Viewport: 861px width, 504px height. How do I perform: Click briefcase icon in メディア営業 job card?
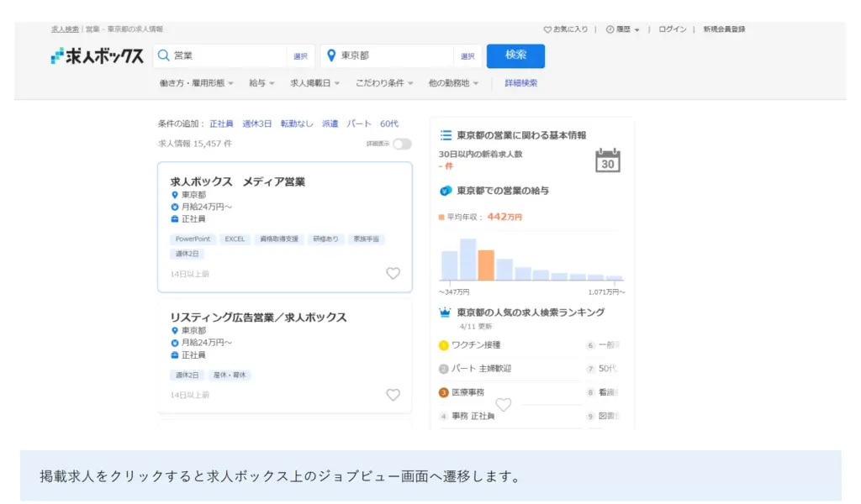175,219
